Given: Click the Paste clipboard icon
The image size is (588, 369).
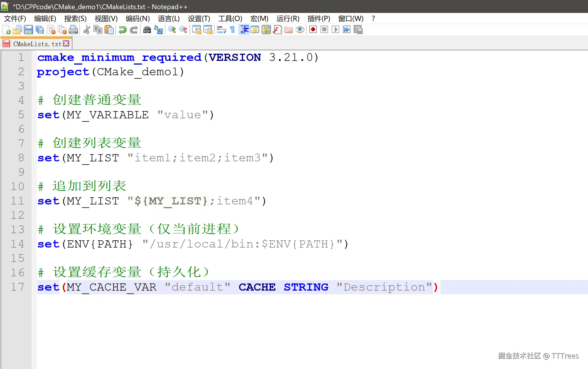Looking at the screenshot, I should pos(109,30).
